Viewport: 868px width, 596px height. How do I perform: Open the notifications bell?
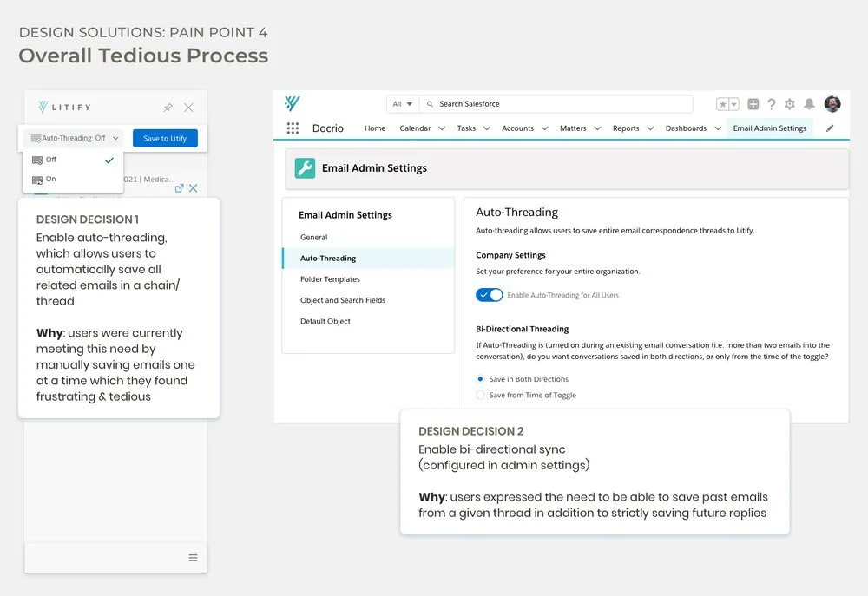pos(809,104)
